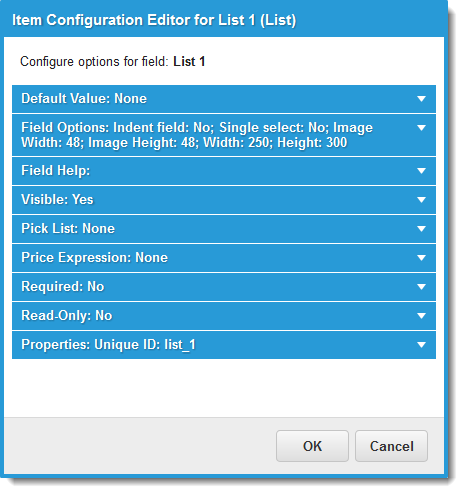This screenshot has width=463, height=493.
Task: Expand the Visible: Yes panel
Action: [224, 200]
